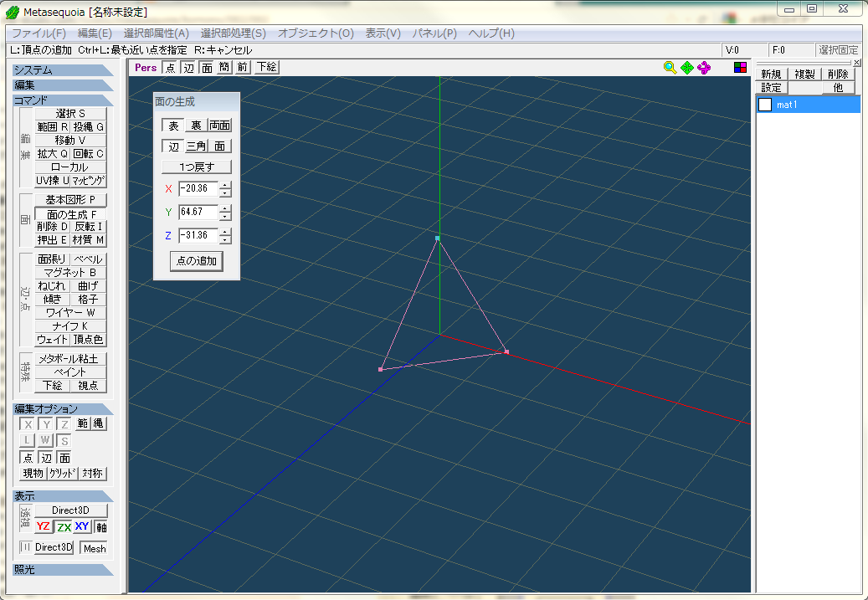The image size is (868, 600).
Task: Collapse the システム panel header
Action: [63, 70]
